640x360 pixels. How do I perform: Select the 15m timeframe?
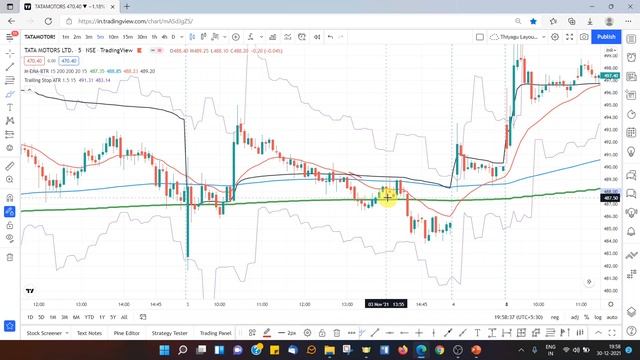tap(128, 37)
